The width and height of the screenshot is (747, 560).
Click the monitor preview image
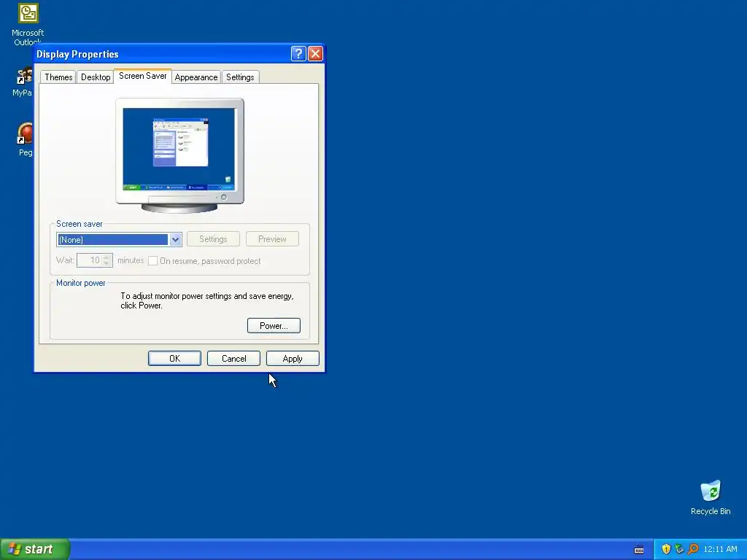tap(179, 155)
